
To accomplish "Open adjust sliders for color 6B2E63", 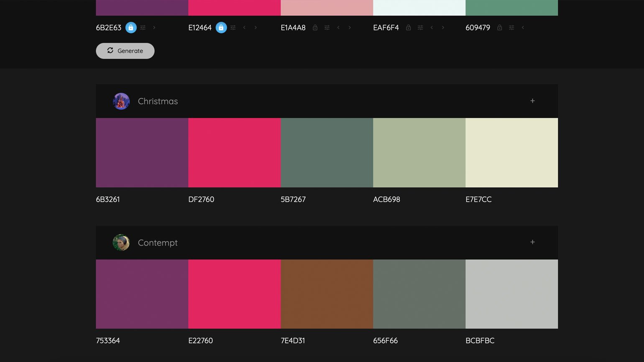I will pos(143,28).
